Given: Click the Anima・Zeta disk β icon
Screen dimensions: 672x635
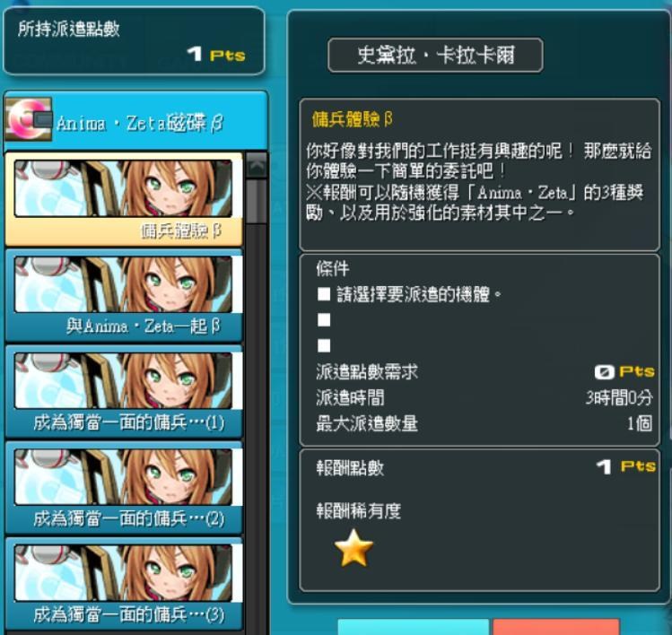Looking at the screenshot, I should 29,119.
